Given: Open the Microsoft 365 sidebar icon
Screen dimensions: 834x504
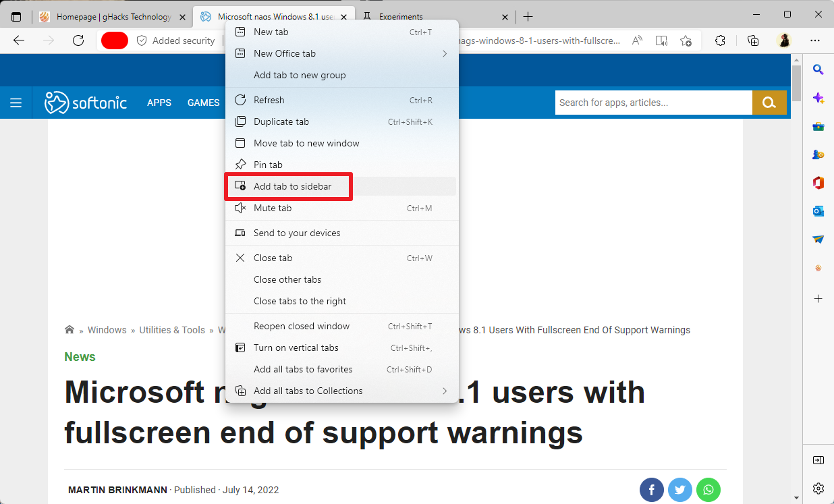Looking at the screenshot, I should click(818, 182).
